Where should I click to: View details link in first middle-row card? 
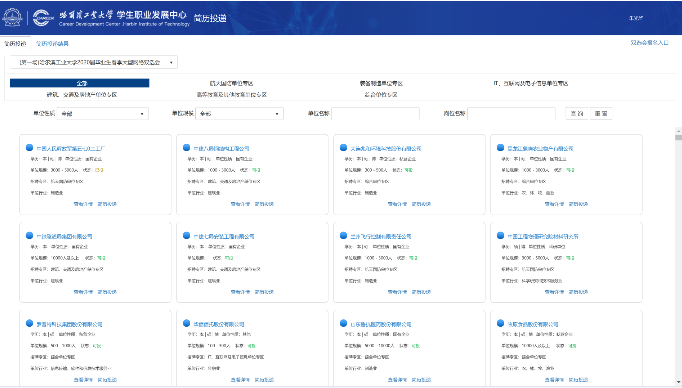click(x=83, y=291)
